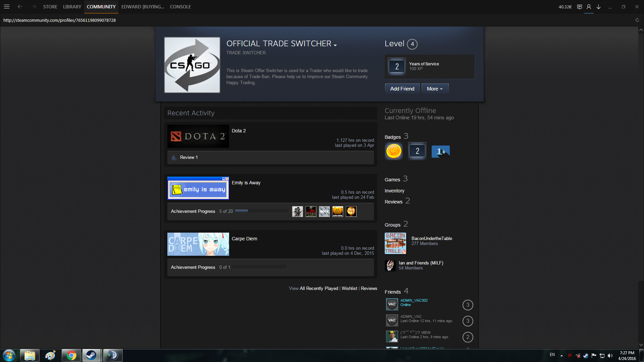Click the gold Community Ambassador badge
Screen dimensions: 644x362
point(394,151)
